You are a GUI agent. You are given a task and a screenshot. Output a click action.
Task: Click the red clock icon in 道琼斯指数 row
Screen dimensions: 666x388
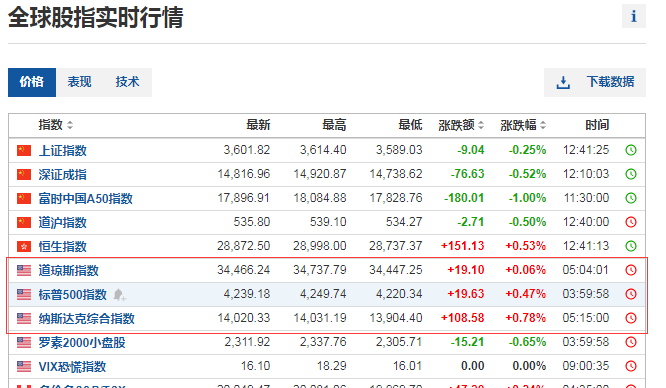[x=631, y=270]
